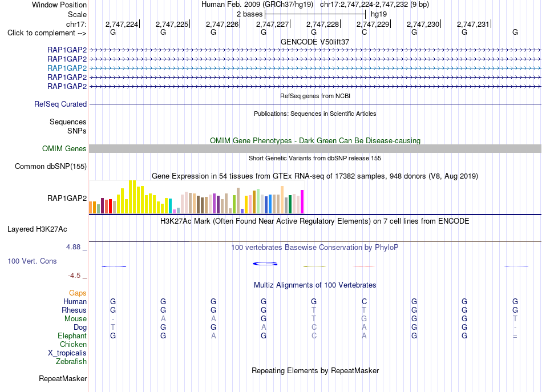Open the GENCODE V50lift37 track title
The image size is (542, 392).
[x=315, y=42]
